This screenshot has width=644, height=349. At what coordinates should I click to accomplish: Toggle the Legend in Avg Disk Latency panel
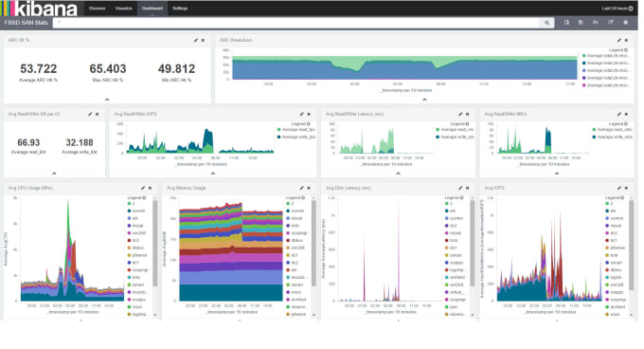pyautogui.click(x=455, y=197)
